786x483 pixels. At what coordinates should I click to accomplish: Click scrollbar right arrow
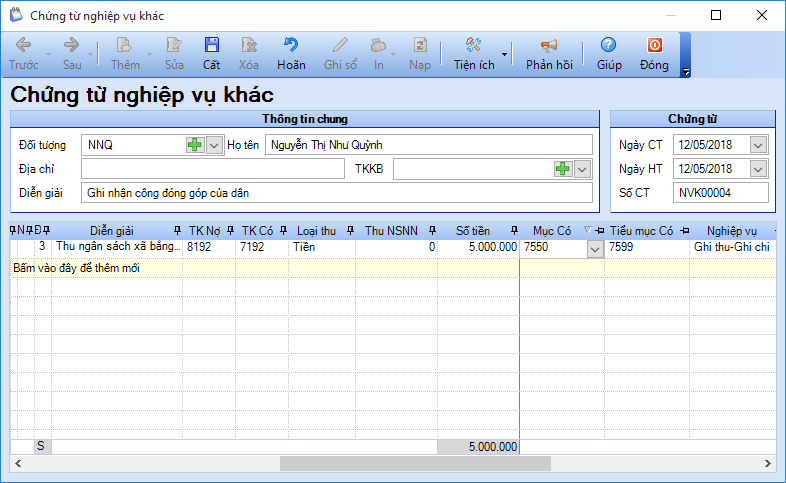point(767,463)
